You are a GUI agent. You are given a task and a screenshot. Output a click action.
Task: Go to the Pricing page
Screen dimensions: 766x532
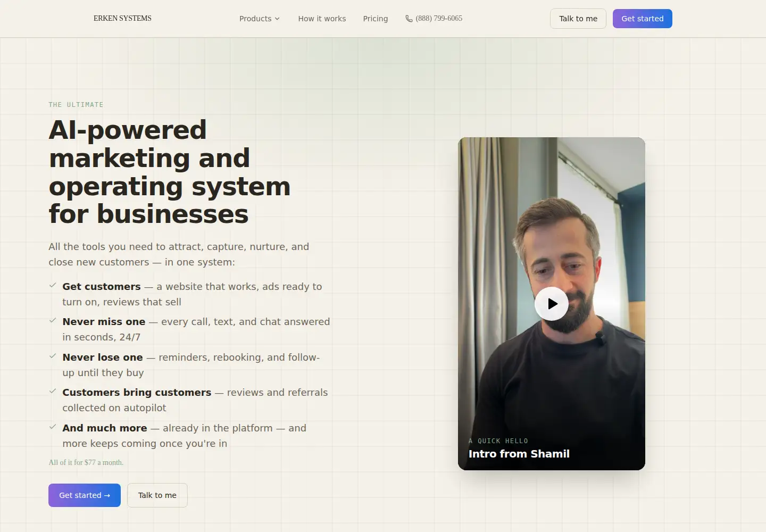375,19
